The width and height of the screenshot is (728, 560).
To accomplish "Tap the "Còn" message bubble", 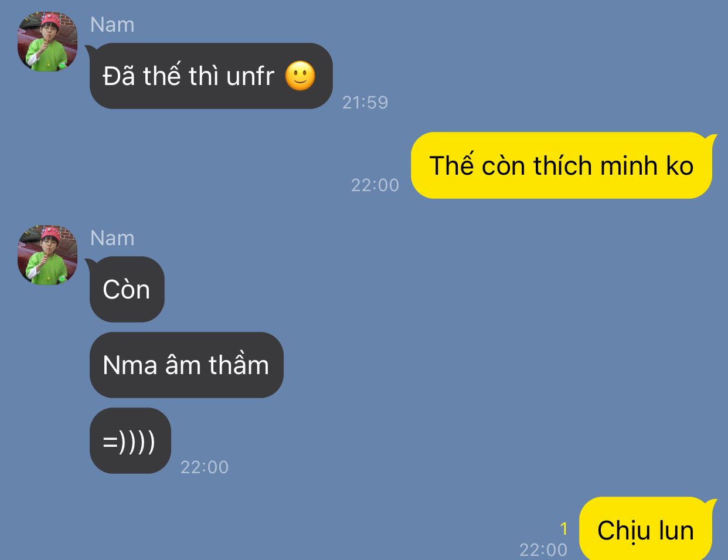I will (127, 289).
